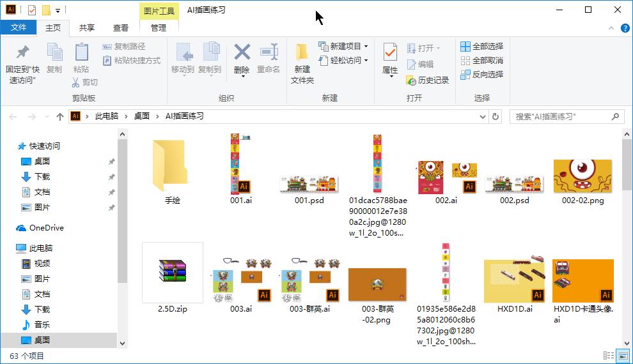The width and height of the screenshot is (633, 364).
Task: Click the Back navigation arrow
Action: point(13,117)
